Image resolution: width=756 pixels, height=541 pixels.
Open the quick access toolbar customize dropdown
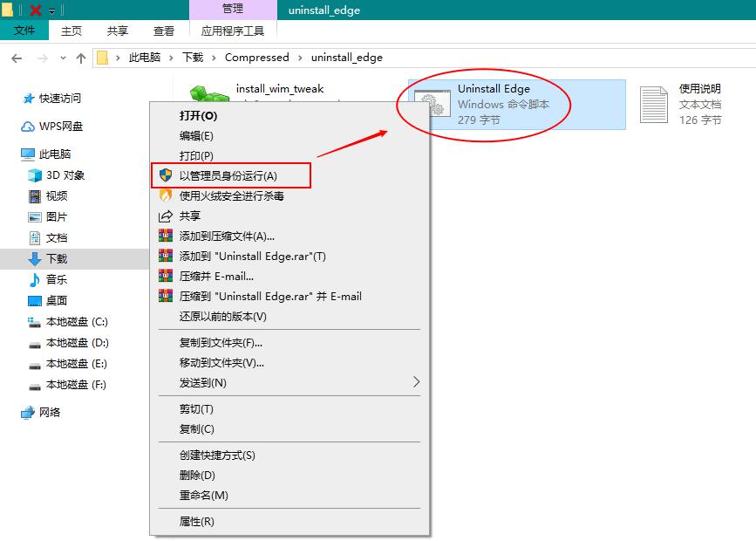coord(52,10)
